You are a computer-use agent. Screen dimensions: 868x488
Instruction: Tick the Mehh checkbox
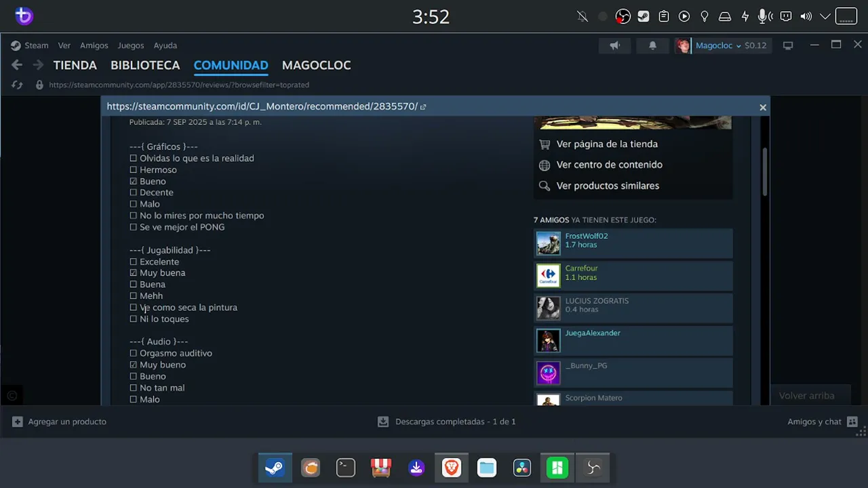coord(134,296)
